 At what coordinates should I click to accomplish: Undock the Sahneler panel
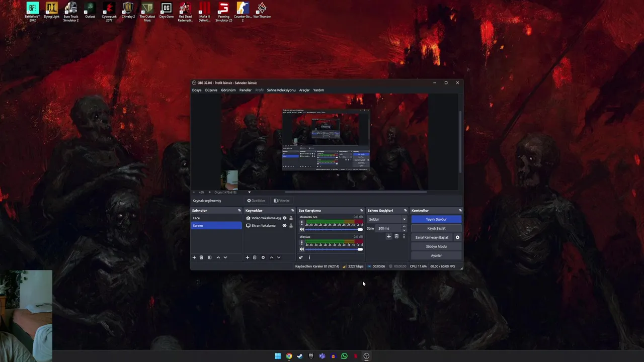pyautogui.click(x=239, y=211)
